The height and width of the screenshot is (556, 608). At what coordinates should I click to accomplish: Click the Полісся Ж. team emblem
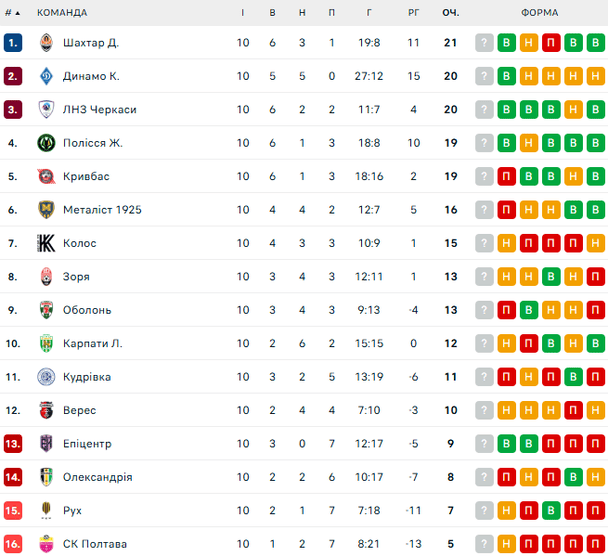coord(46,143)
